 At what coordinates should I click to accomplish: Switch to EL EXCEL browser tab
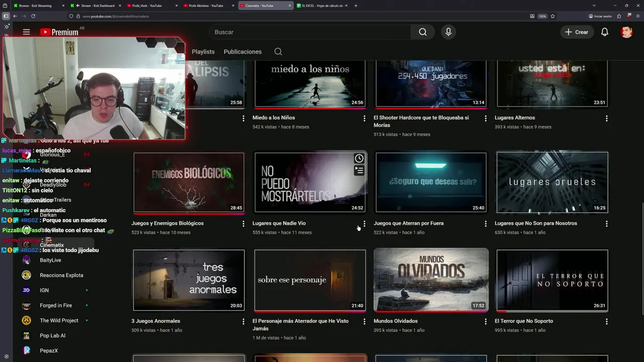(x=321, y=6)
